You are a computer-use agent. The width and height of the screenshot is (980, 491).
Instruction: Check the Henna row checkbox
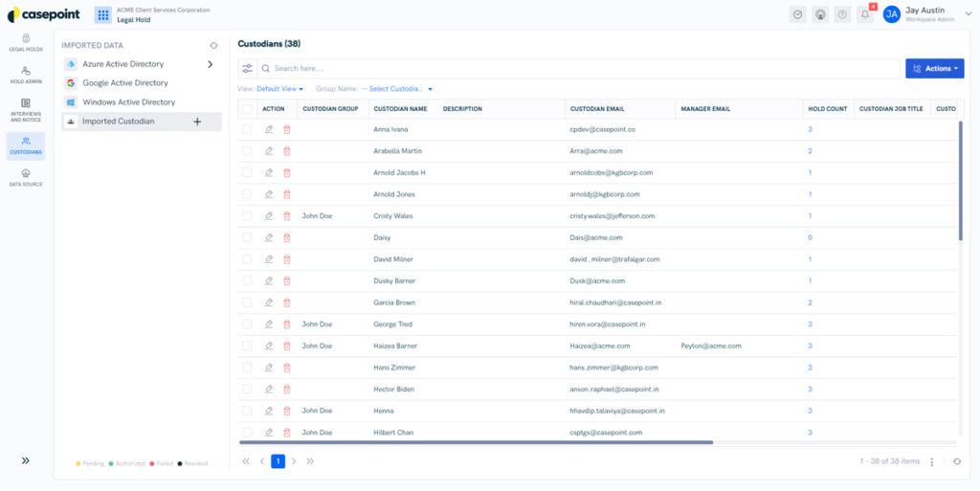point(248,411)
